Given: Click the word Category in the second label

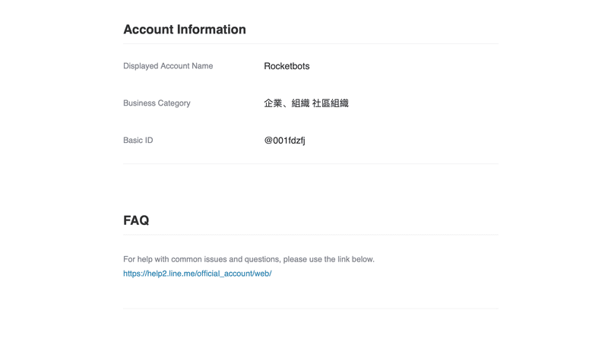Looking at the screenshot, I should [x=173, y=103].
